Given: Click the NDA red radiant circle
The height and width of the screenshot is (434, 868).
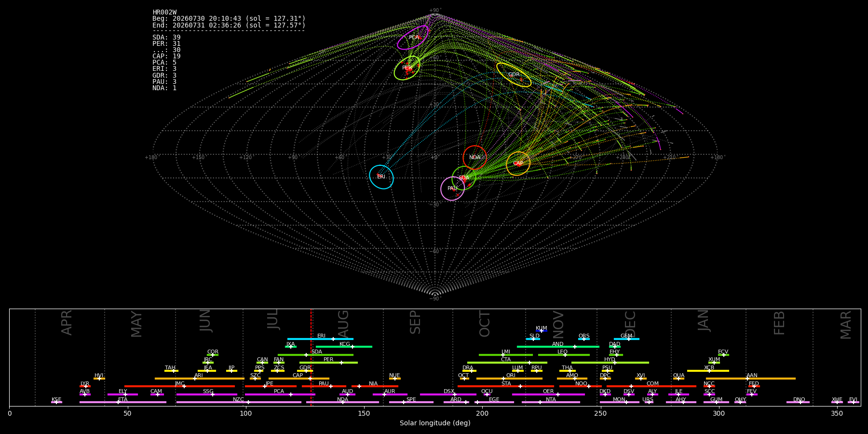Looking at the screenshot, I should (x=475, y=158).
